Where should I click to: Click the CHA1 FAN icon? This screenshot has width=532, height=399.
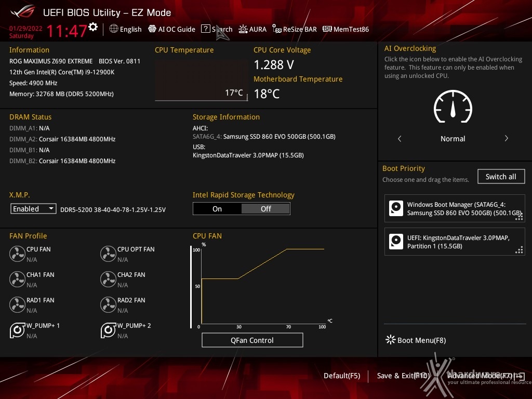pyautogui.click(x=17, y=279)
